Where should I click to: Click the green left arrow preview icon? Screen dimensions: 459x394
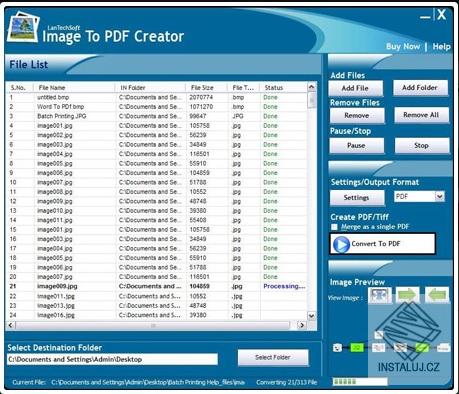click(x=437, y=295)
